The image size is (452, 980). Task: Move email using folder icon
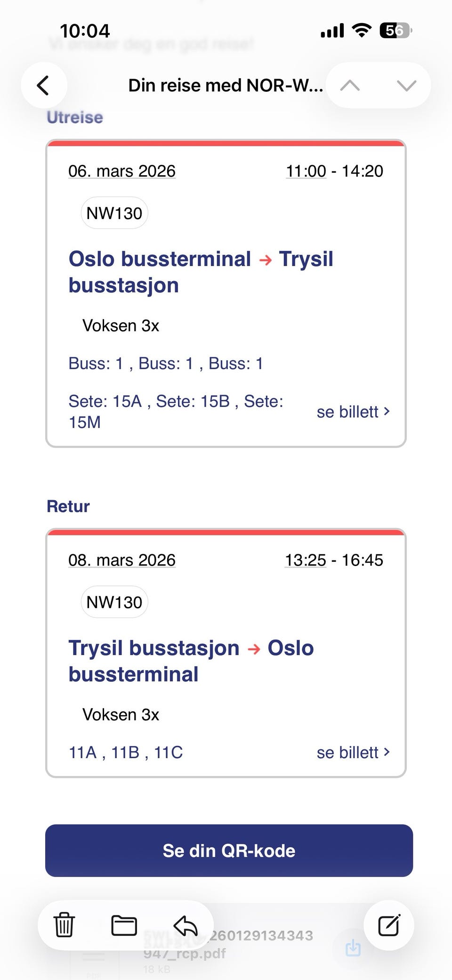[x=124, y=925]
